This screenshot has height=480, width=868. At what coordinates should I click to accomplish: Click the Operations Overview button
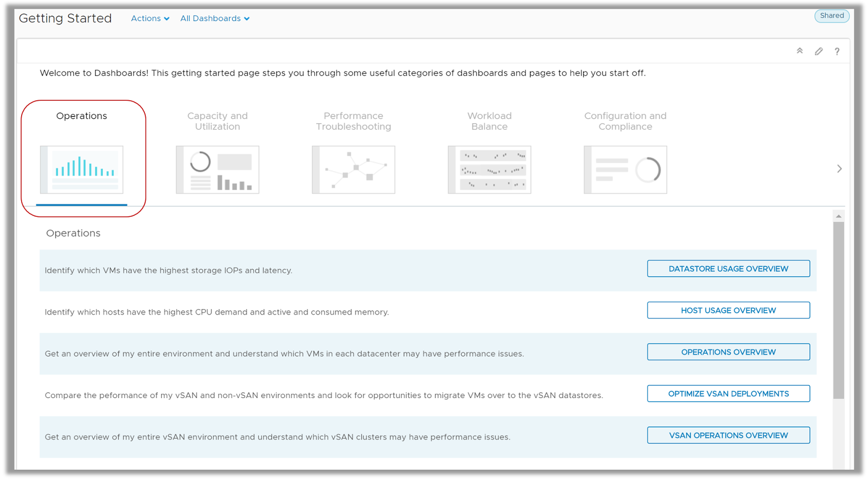pyautogui.click(x=728, y=352)
